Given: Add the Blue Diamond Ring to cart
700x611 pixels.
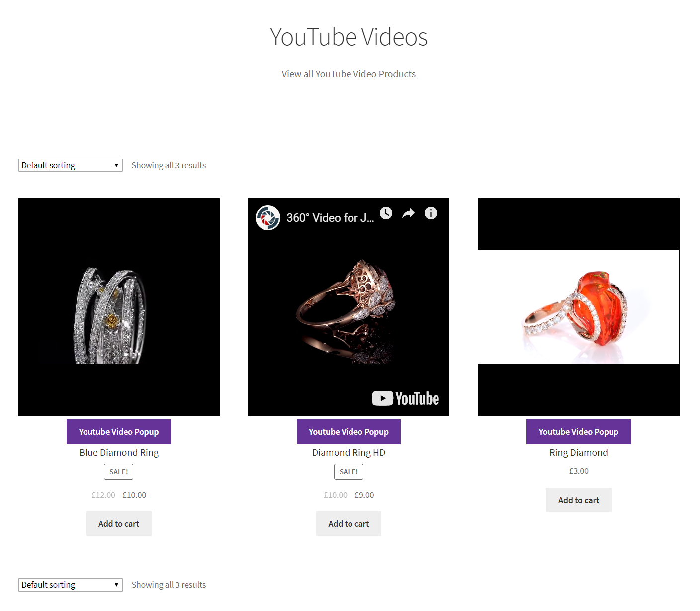Looking at the screenshot, I should pos(118,523).
